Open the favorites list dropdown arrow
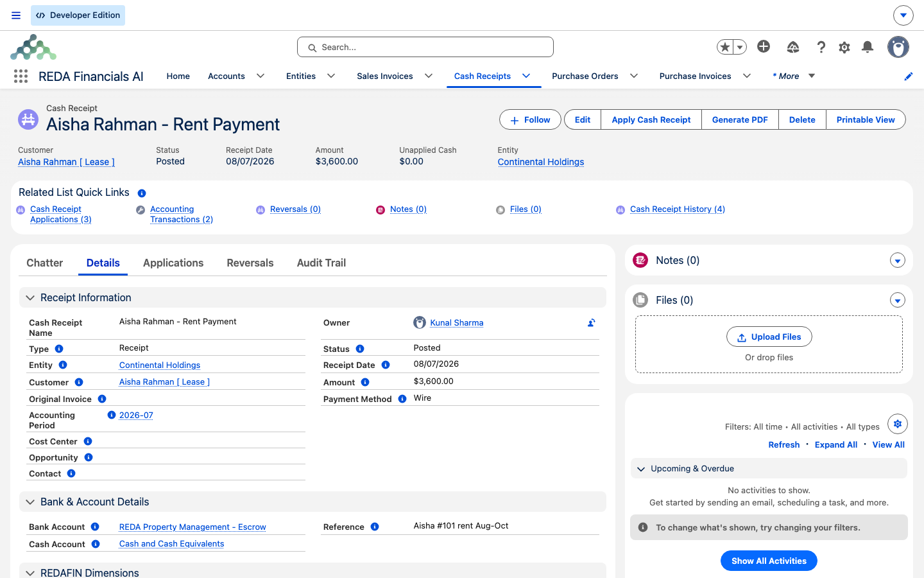Image resolution: width=924 pixels, height=578 pixels. [740, 47]
